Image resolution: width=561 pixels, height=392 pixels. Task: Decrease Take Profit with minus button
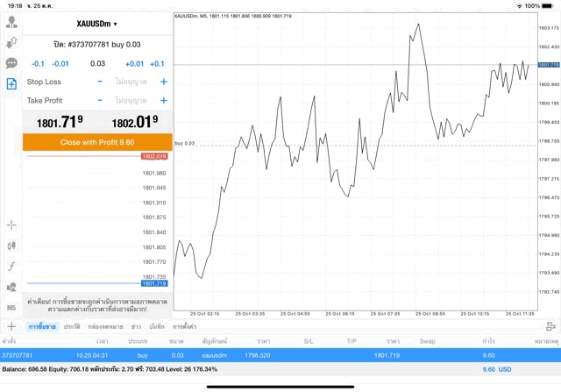(x=100, y=100)
